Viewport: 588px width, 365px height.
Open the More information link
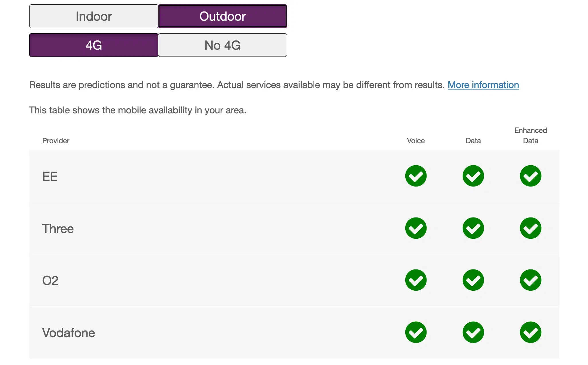tap(483, 85)
